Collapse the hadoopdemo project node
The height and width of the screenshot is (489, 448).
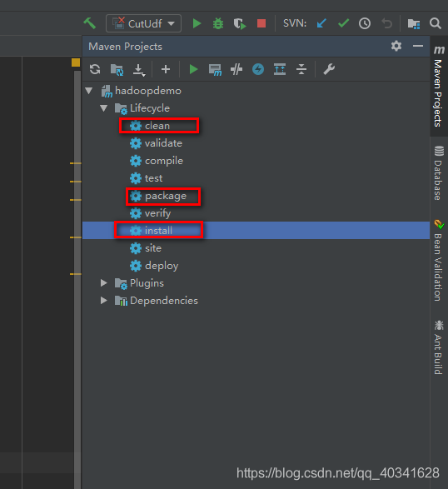89,91
